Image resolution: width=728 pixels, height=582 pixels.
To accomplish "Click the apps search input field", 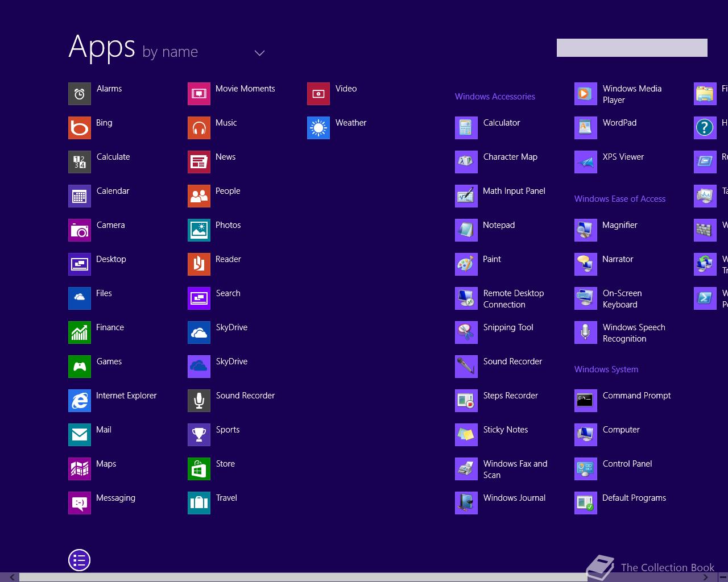I will [x=632, y=48].
